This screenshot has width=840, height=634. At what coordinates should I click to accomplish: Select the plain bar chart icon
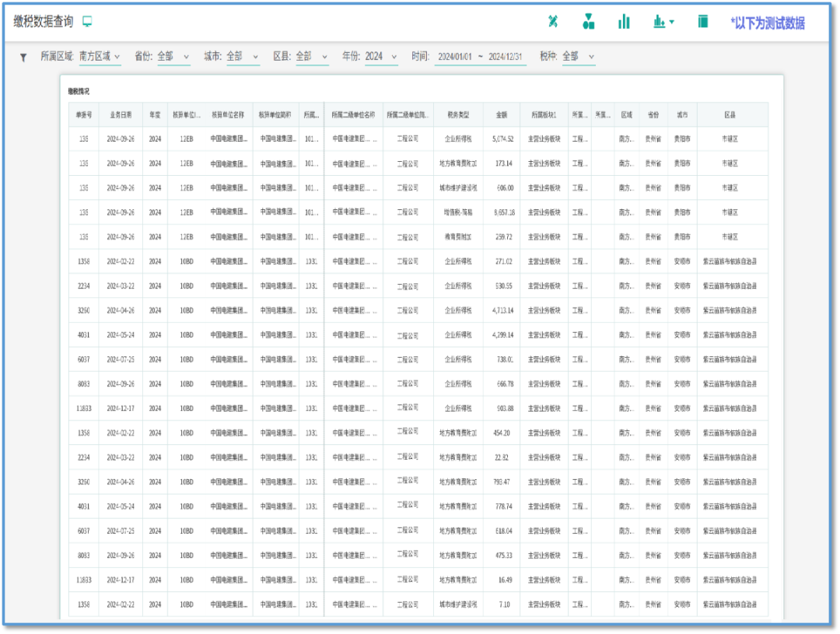(624, 22)
